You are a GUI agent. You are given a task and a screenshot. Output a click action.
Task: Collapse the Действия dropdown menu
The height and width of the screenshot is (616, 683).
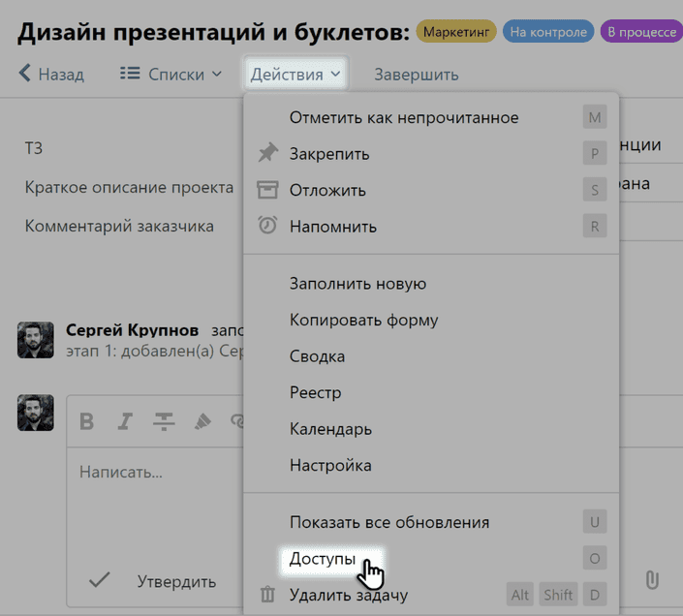[295, 74]
